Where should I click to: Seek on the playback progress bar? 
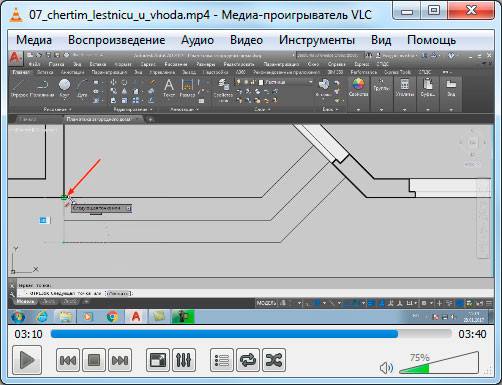pos(251,334)
